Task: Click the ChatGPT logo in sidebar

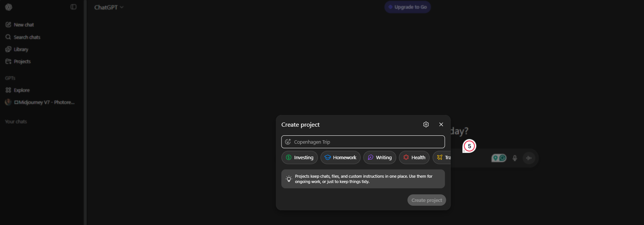Action: click(9, 7)
